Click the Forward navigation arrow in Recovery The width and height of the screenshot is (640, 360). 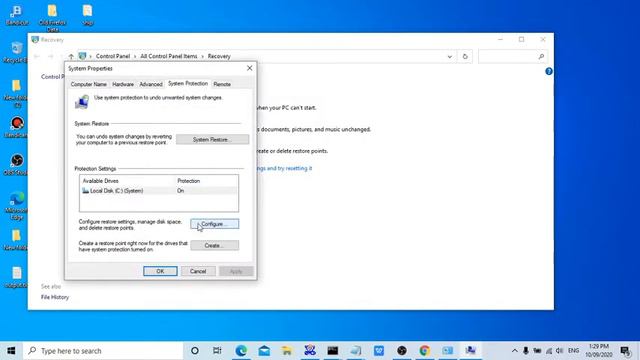click(51, 56)
